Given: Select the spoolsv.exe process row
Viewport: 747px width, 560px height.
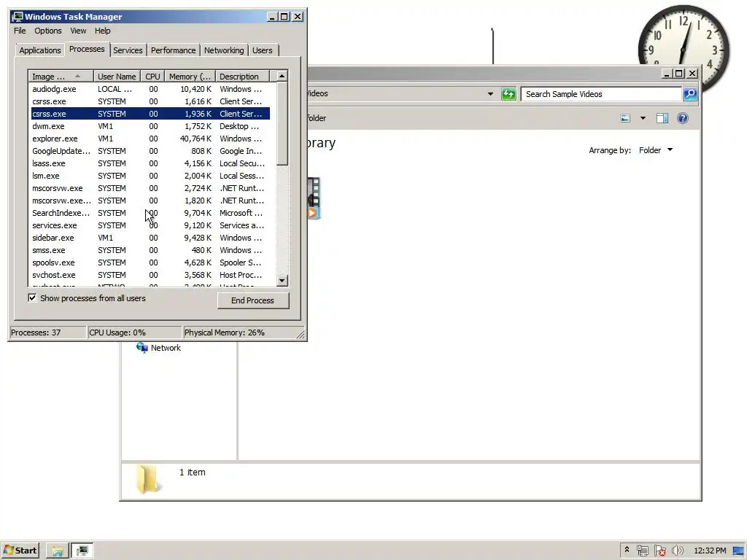Looking at the screenshot, I should click(x=149, y=262).
